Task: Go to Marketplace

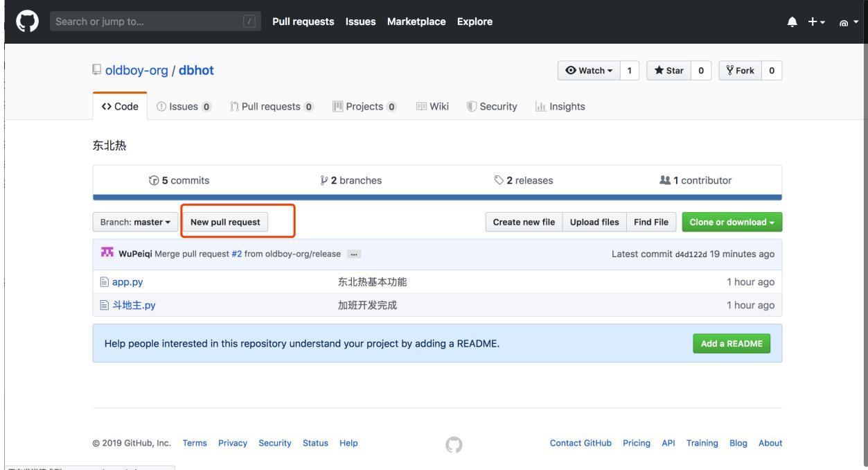Action: 416,21
